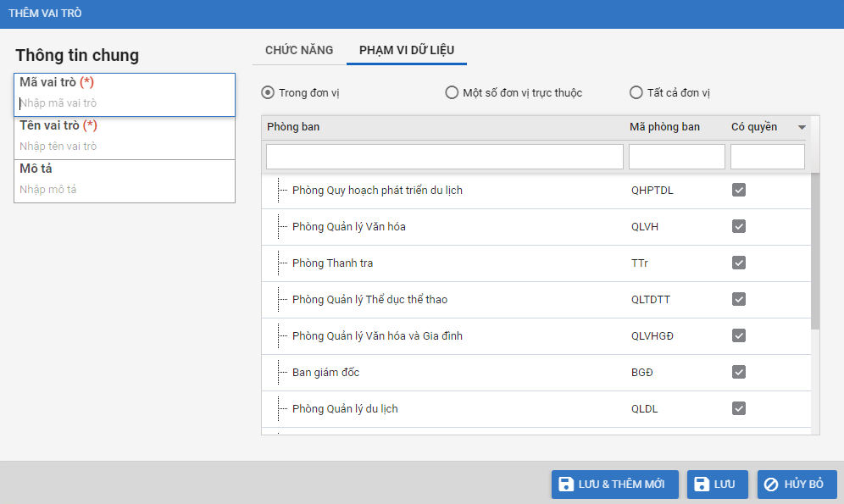Uncheck permission for Phòng Quy hoạch phát triển du lịch
Viewport: 844px width, 504px height.
pos(739,191)
